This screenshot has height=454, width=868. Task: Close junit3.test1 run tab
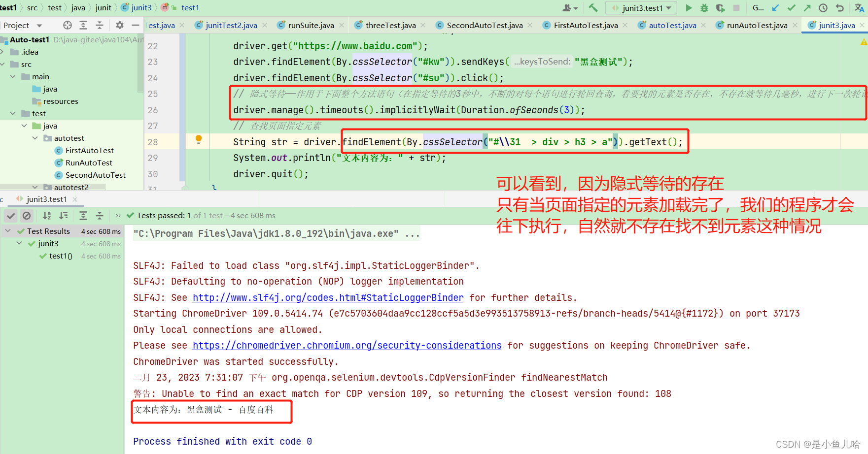pyautogui.click(x=75, y=199)
